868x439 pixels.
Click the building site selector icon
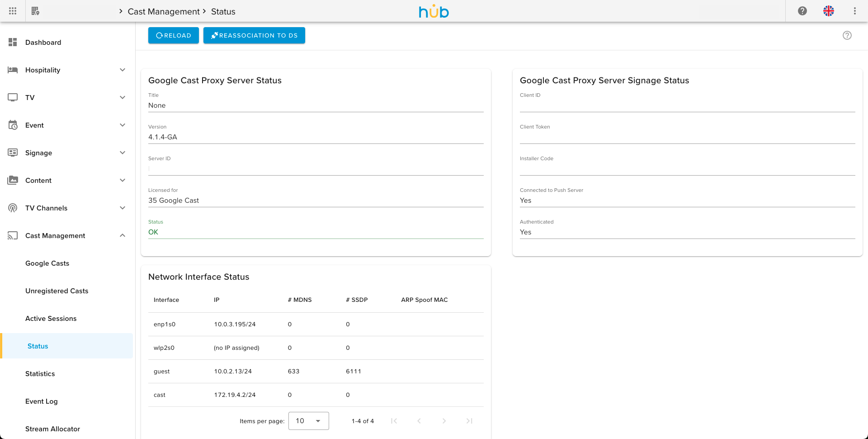click(35, 11)
